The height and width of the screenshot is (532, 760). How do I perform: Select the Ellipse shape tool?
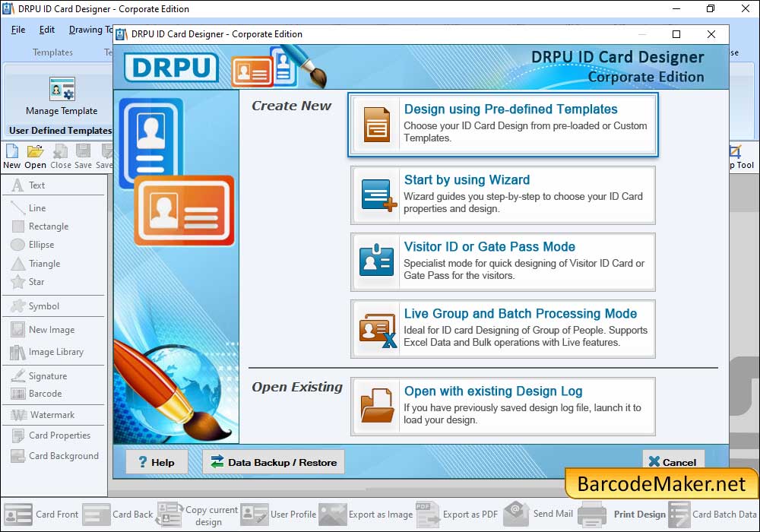tap(33, 245)
